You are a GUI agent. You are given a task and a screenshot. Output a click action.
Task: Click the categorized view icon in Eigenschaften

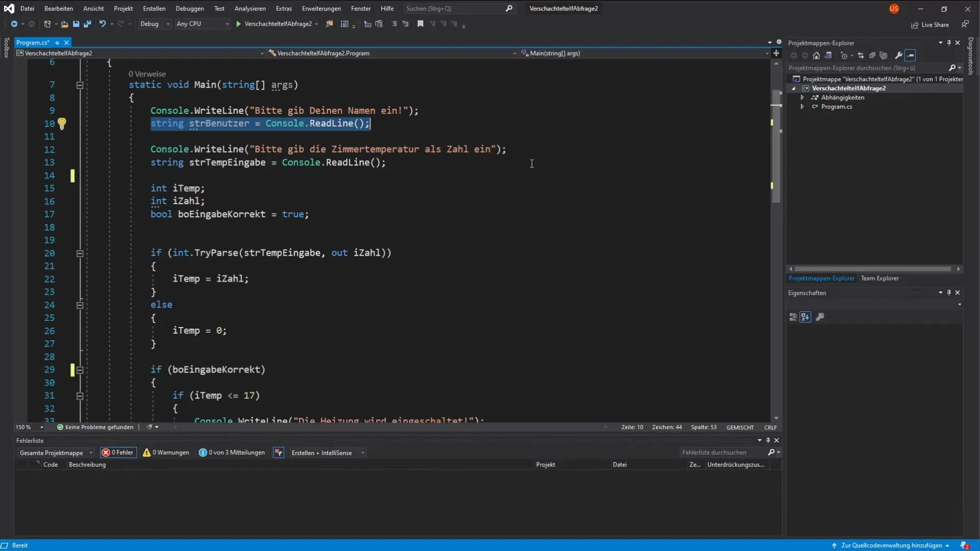pos(793,317)
